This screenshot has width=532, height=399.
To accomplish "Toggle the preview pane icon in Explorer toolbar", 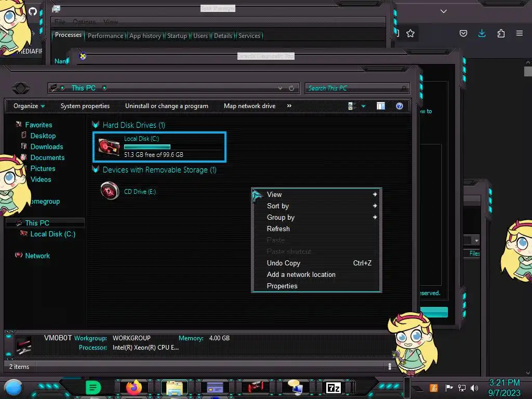I will [381, 106].
